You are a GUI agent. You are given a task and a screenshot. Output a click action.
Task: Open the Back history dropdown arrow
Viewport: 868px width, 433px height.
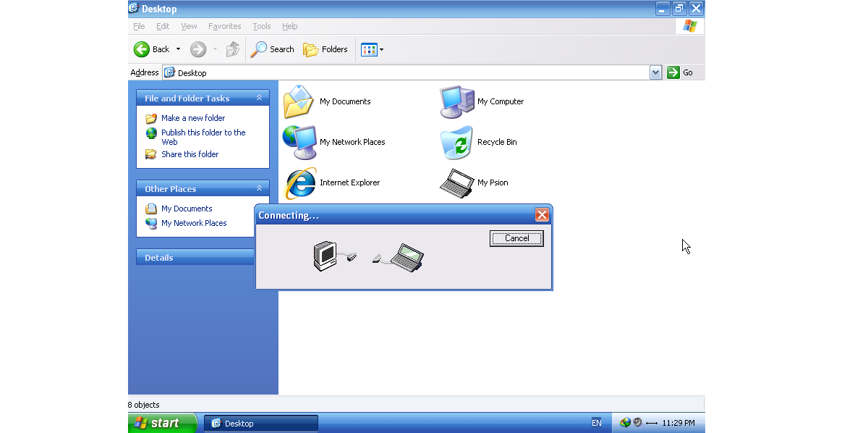(178, 49)
